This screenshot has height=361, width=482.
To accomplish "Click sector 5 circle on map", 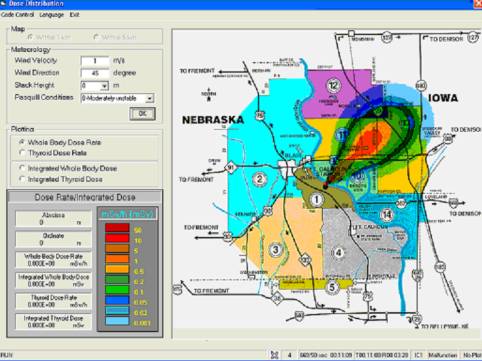I will (332, 287).
